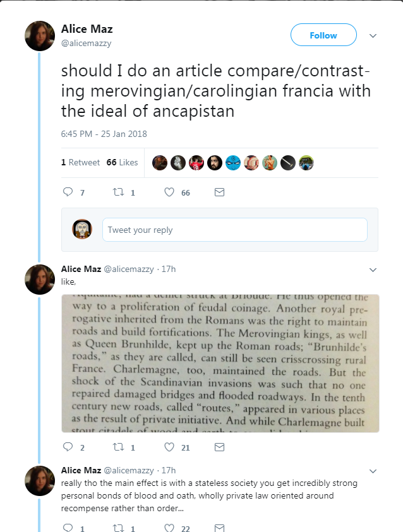403x532 pixels.
Task: Retweet the stateless society reply tweet
Action: [118, 528]
